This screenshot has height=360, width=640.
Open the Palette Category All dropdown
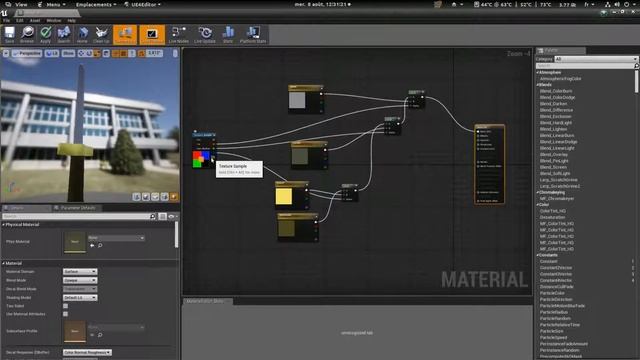coord(596,59)
